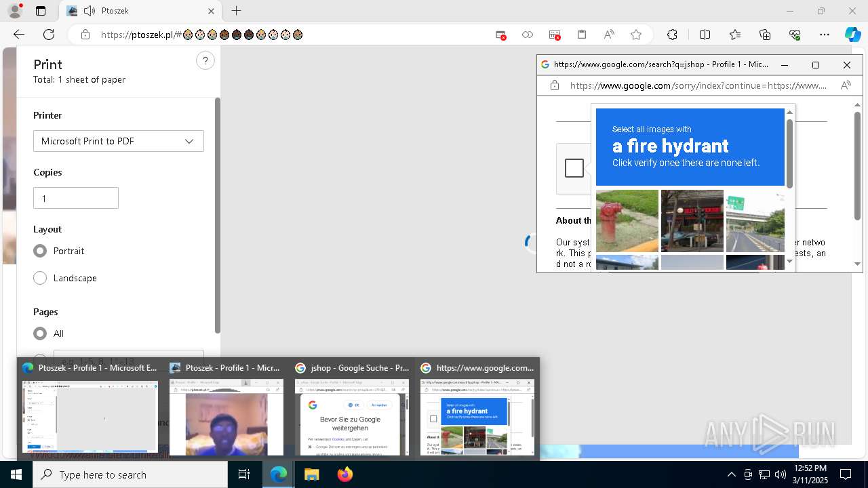Close the Ptoszek tab
868x488 pixels.
click(211, 11)
